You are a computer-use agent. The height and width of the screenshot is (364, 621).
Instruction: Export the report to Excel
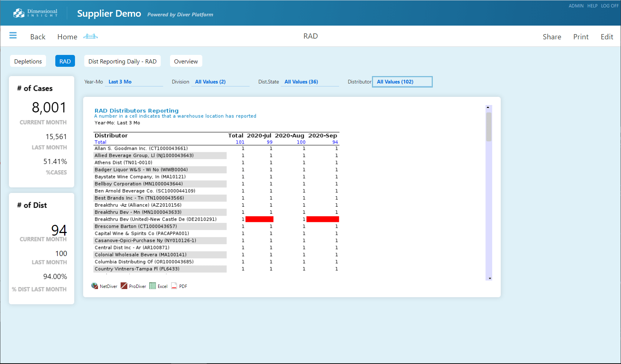158,286
